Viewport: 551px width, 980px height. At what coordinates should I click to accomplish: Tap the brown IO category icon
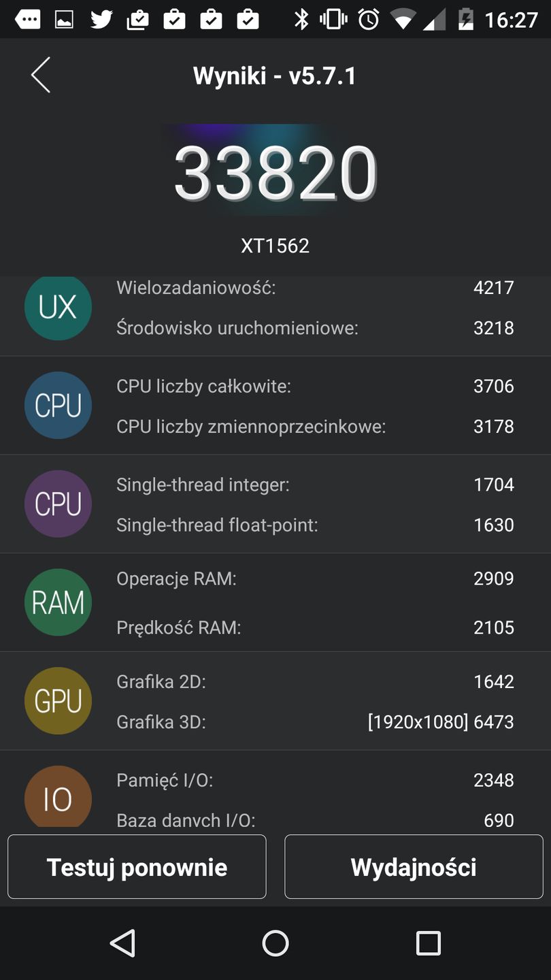(x=58, y=798)
